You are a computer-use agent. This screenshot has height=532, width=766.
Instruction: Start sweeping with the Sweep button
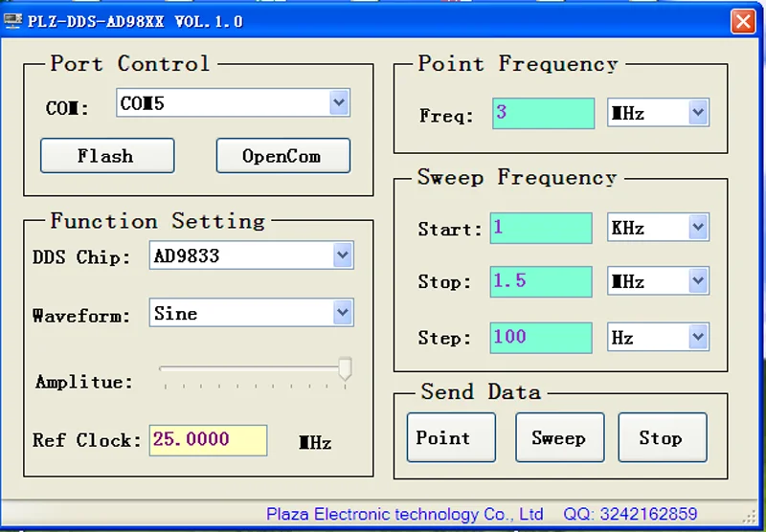tap(559, 438)
